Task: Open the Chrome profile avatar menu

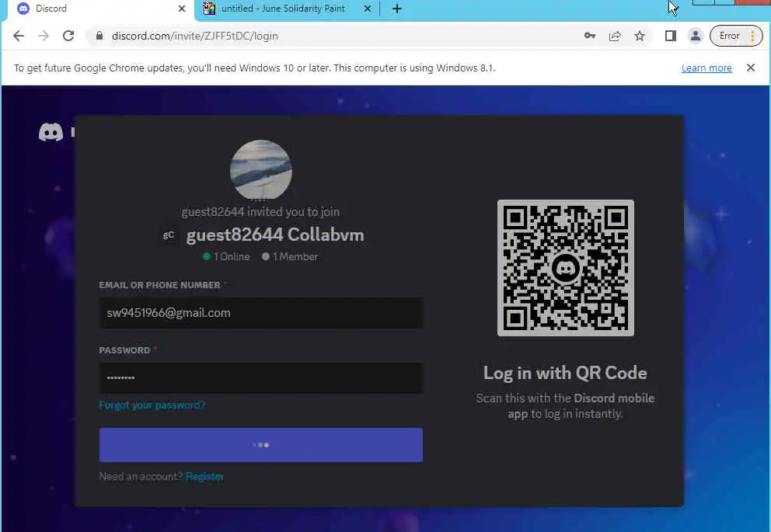Action: 696,36
